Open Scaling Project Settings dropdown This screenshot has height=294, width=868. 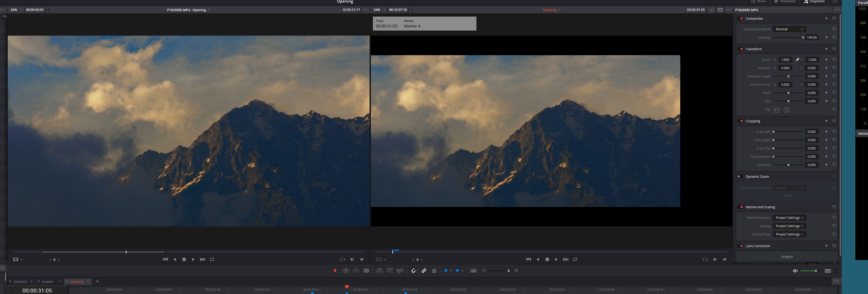(x=789, y=226)
